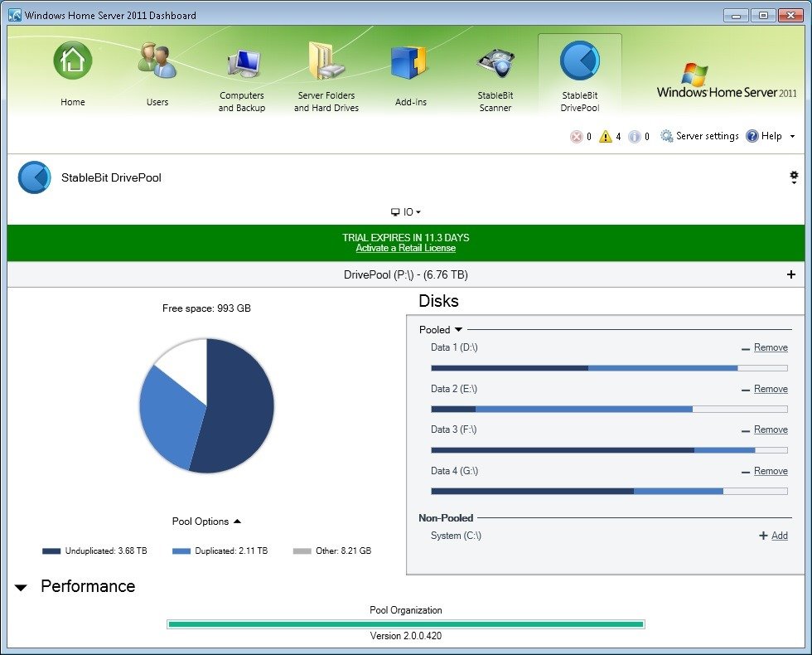Click the Data 1 (D:\) disk label
The image size is (812, 655).
(454, 347)
